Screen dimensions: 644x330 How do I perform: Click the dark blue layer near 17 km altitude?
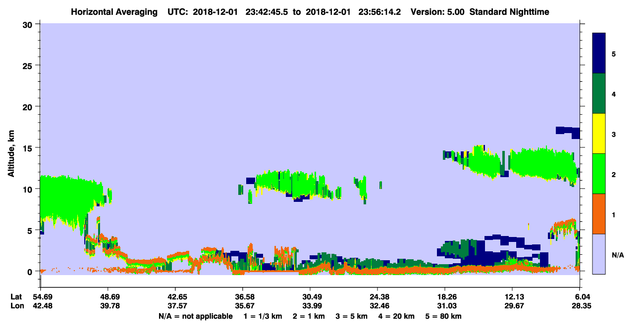click(x=568, y=132)
